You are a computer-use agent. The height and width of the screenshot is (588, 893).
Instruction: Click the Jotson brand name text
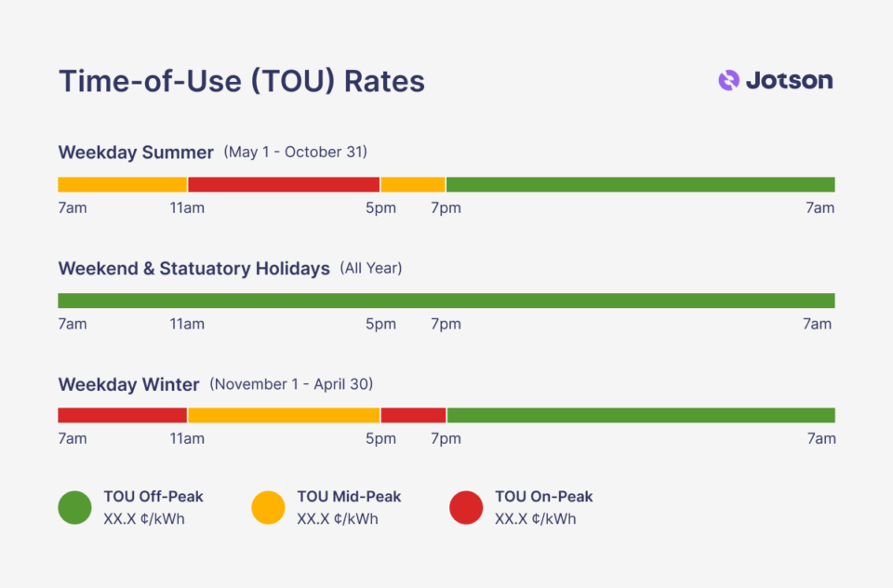pyautogui.click(x=789, y=81)
